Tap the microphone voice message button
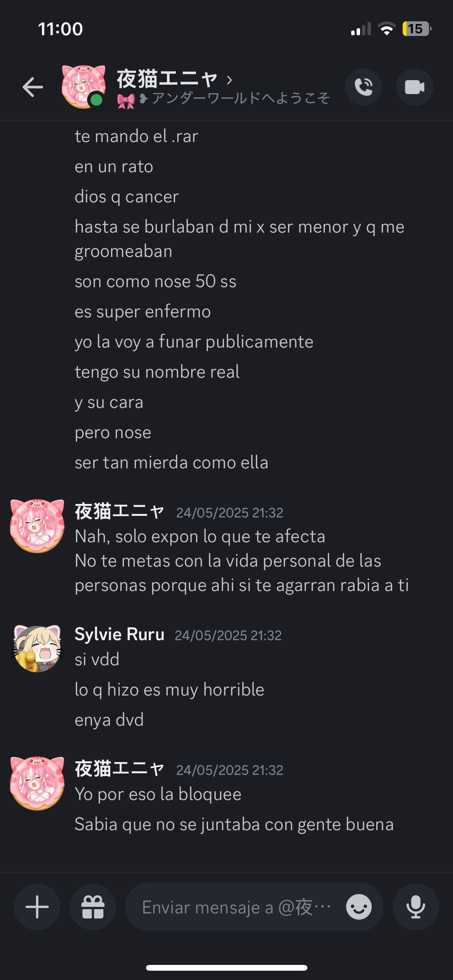453x980 pixels. pyautogui.click(x=416, y=907)
